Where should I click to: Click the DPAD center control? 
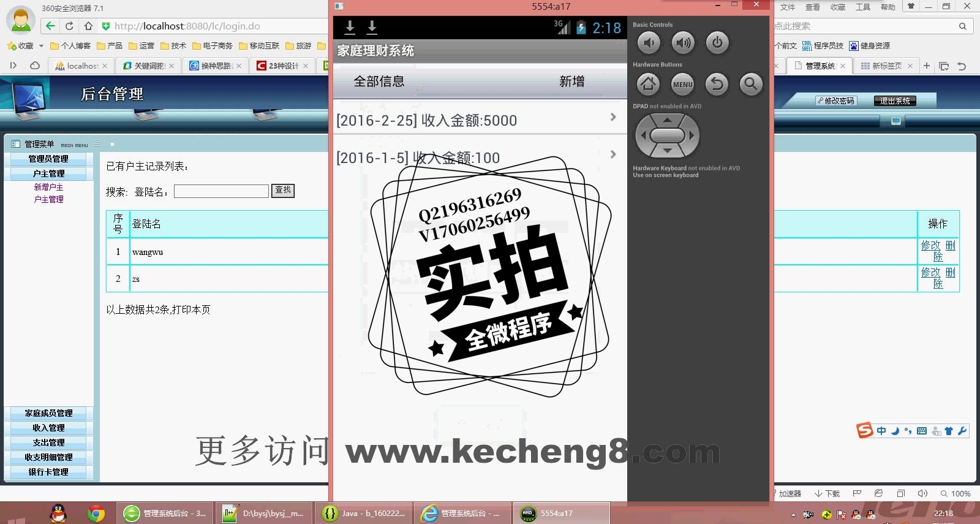click(x=667, y=135)
